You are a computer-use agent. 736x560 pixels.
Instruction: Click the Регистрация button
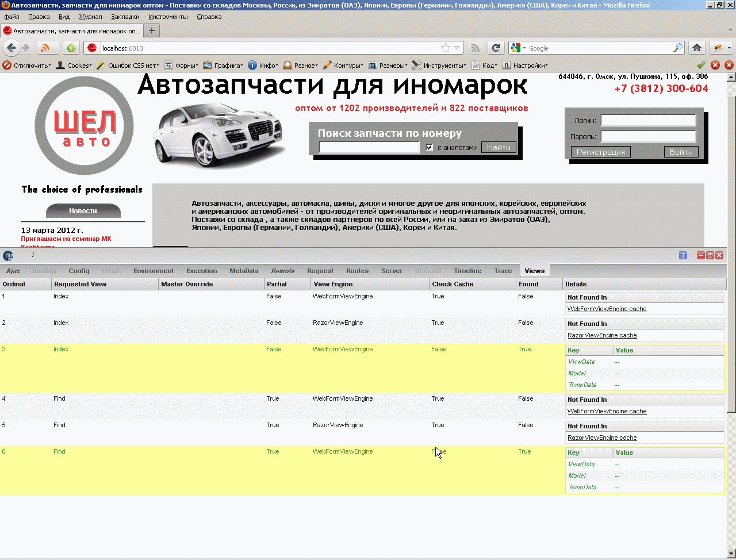coord(601,152)
